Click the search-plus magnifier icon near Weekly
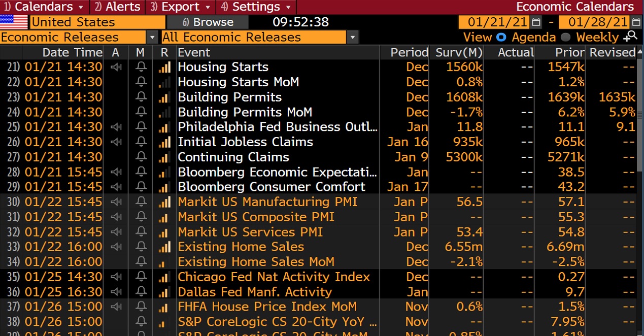Viewport: 644px width, 336px height. pos(630,36)
